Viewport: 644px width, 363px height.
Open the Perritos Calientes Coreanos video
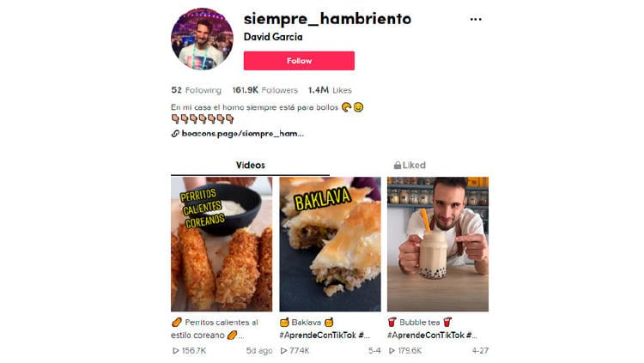coord(222,244)
